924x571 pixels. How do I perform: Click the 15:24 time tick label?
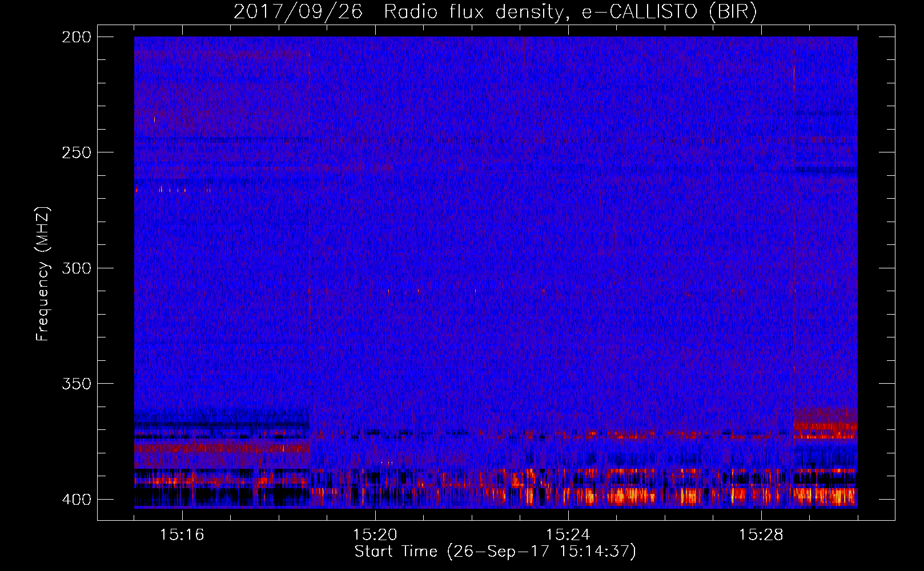click(x=568, y=534)
